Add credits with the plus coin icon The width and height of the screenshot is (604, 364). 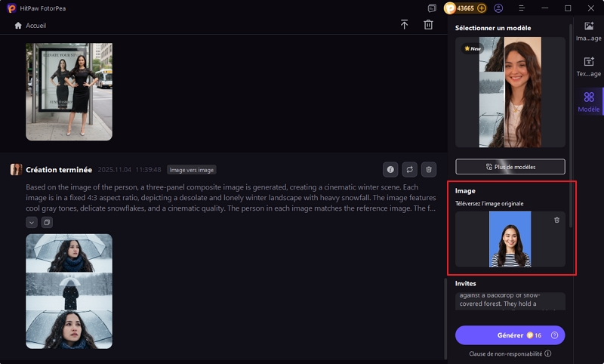pos(482,8)
